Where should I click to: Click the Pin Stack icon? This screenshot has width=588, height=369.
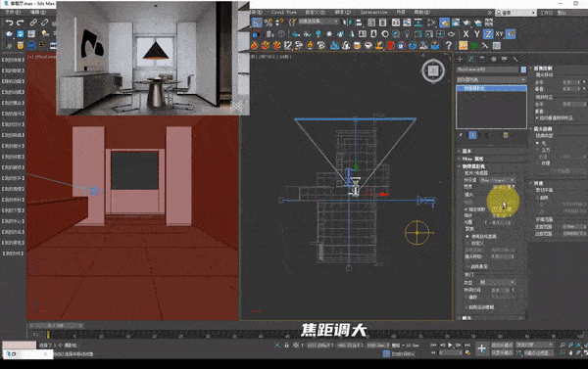462,135
